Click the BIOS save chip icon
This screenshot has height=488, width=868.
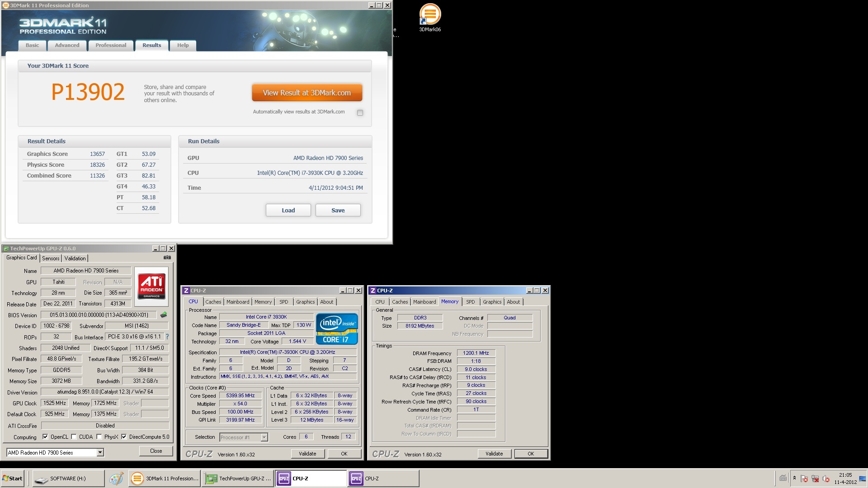pos(164,315)
